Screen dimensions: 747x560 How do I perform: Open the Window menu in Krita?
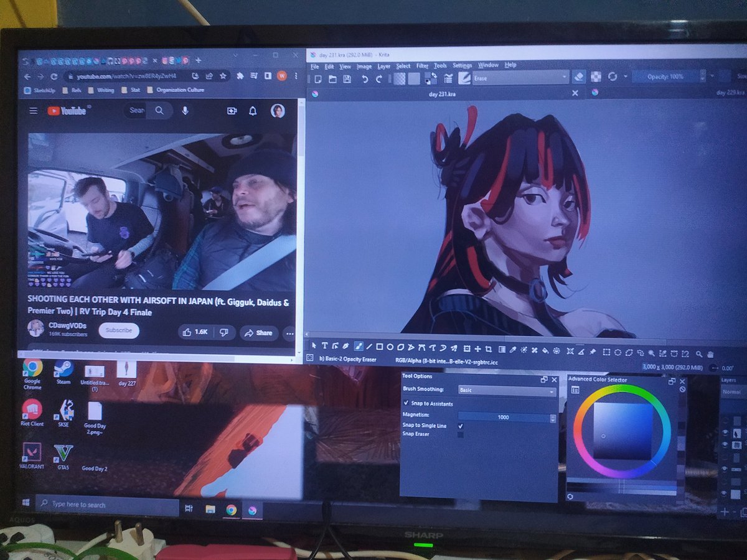489,66
